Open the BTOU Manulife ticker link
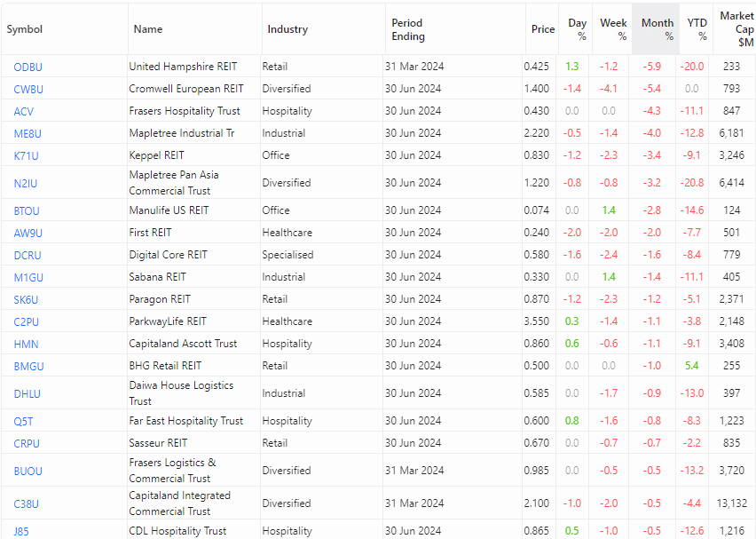The width and height of the screenshot is (756, 539). (27, 210)
